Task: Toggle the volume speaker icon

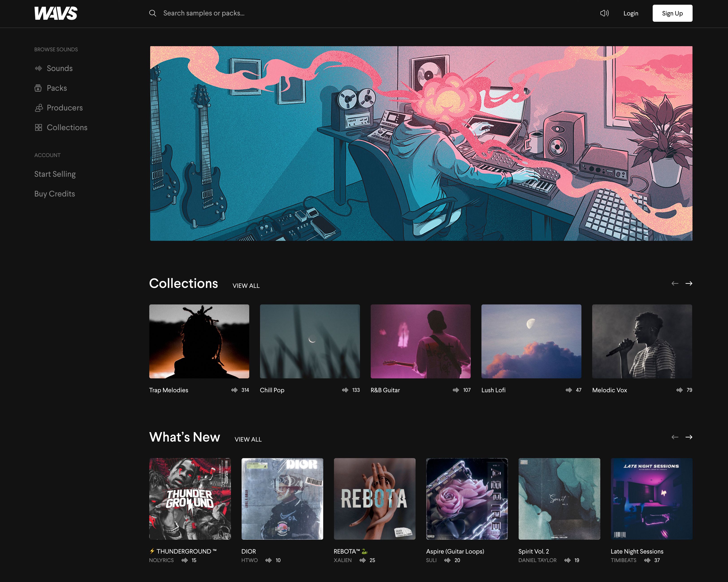Action: click(604, 13)
